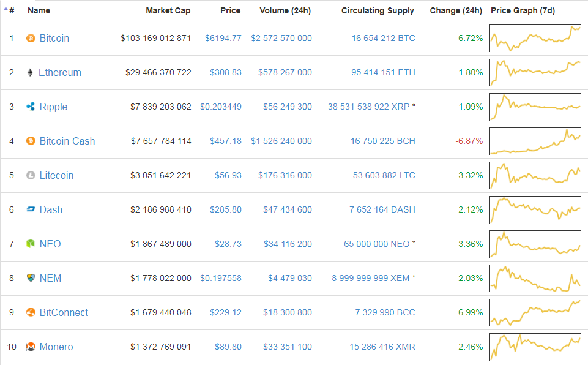Click Monero price $89.80
The width and height of the screenshot is (588, 365).
[x=228, y=347]
